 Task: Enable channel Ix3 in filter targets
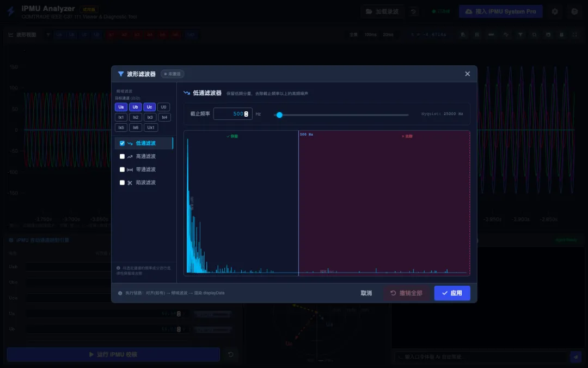pyautogui.click(x=150, y=117)
